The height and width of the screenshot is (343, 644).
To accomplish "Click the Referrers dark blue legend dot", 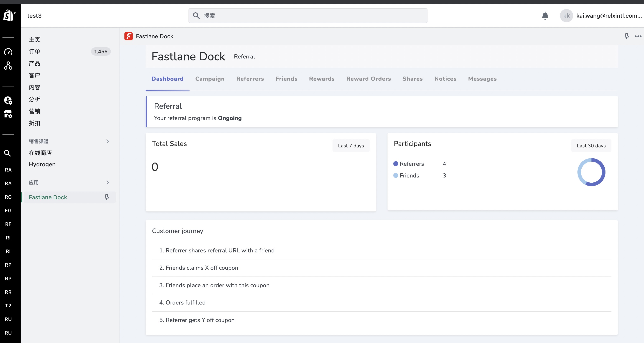I will pos(396,164).
